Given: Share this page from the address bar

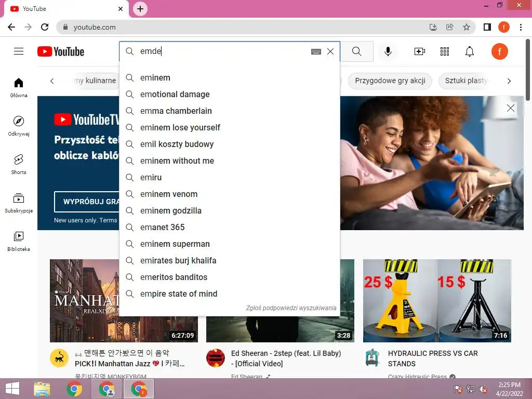Looking at the screenshot, I should [x=450, y=27].
